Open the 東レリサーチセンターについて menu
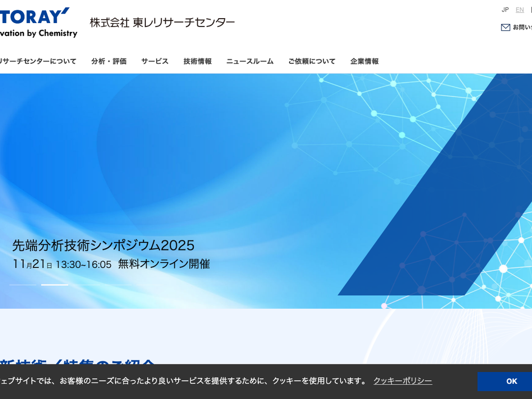Screen dimensions: 532x399 (38, 61)
